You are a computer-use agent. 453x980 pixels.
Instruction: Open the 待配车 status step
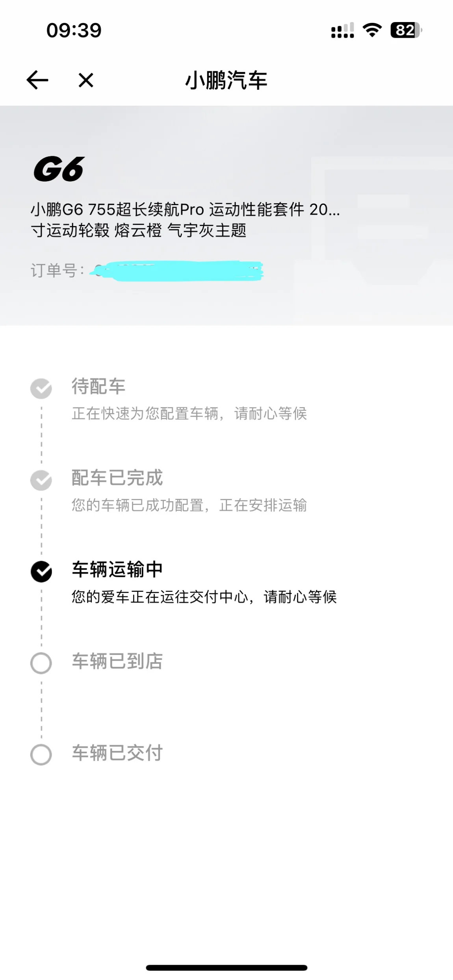point(189,399)
